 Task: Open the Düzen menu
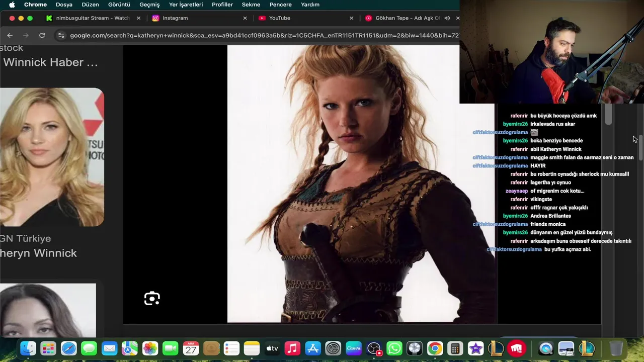[x=90, y=5]
